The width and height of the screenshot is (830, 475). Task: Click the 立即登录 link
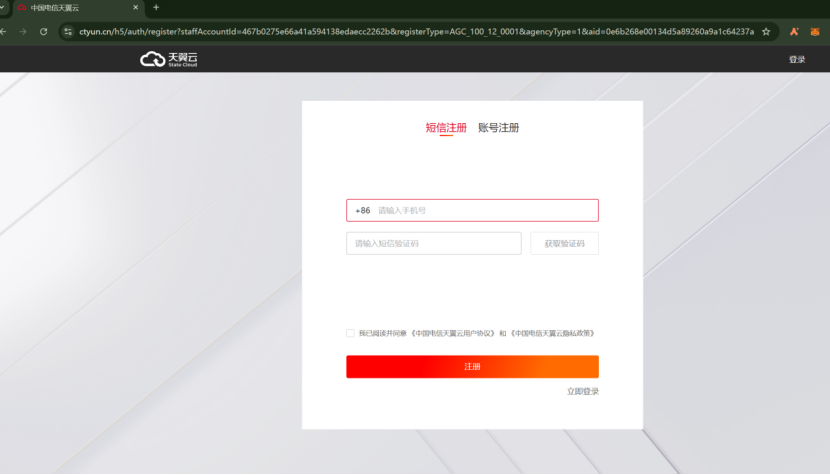pos(582,391)
